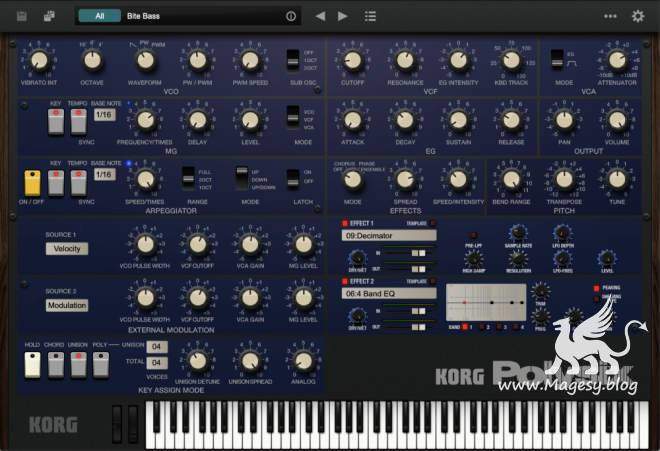Click the Resonance knob
This screenshot has height=451, width=660.
pos(405,60)
